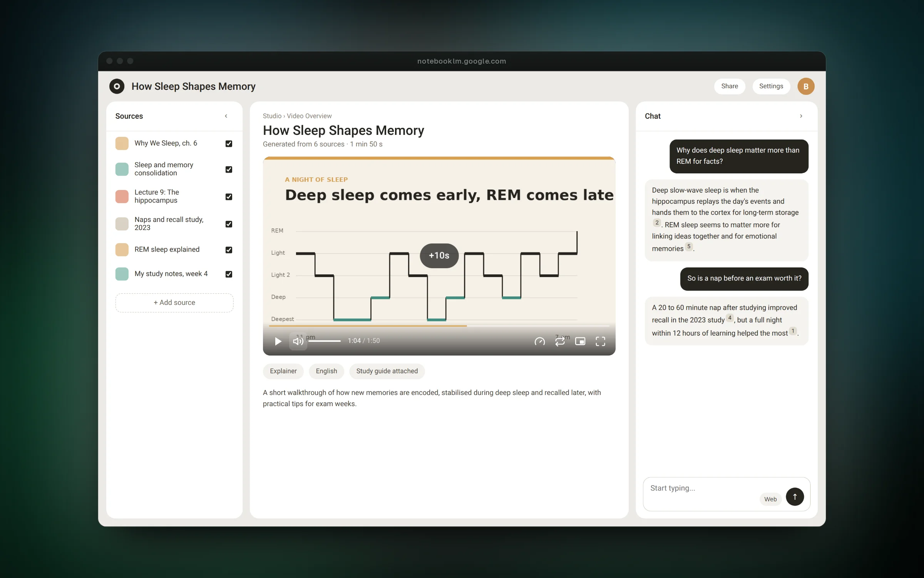924x578 pixels.
Task: Click the 'Why does deep sleep matter' message
Action: pyautogui.click(x=739, y=156)
